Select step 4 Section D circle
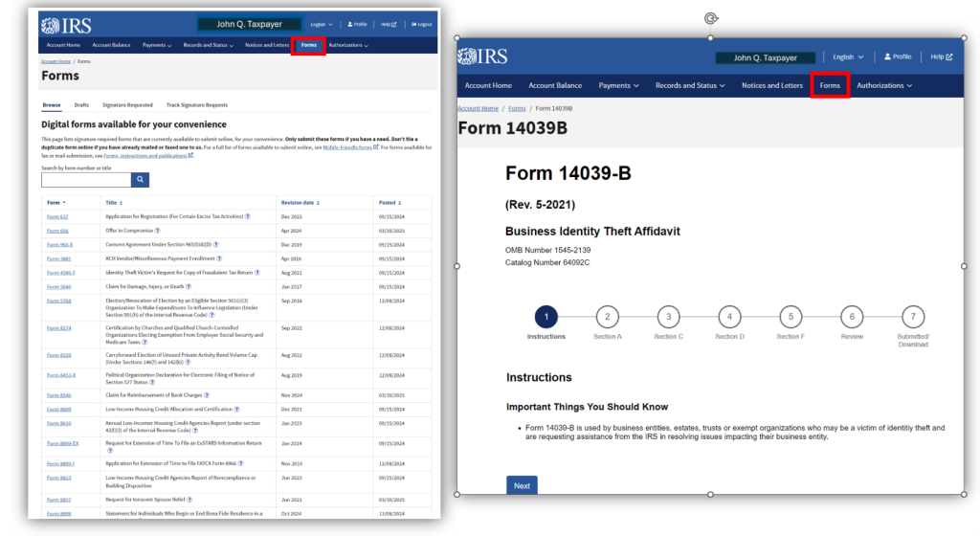This screenshot has width=980, height=536. coord(729,317)
